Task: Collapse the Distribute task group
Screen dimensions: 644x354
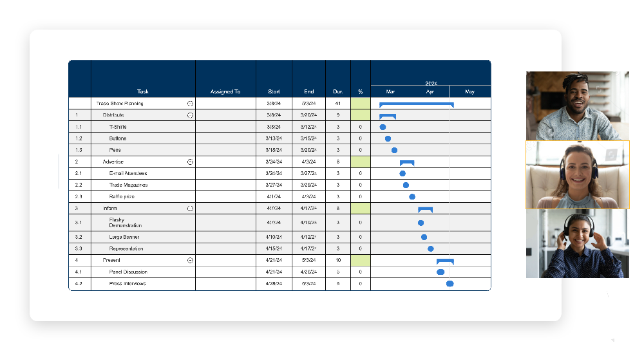Action: tap(190, 115)
